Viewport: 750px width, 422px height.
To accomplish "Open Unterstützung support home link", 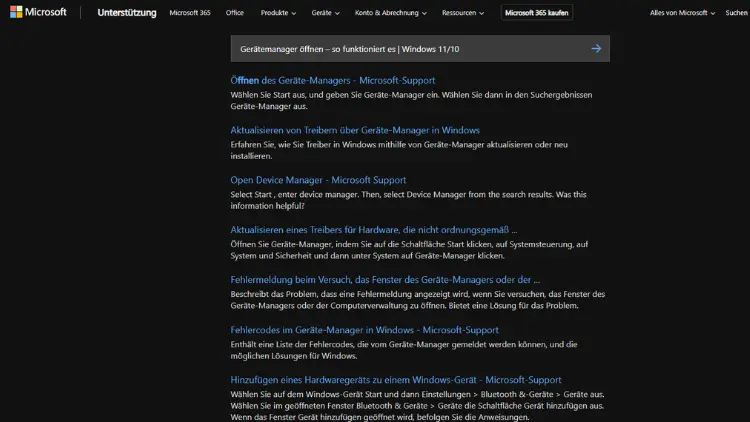I will [127, 13].
